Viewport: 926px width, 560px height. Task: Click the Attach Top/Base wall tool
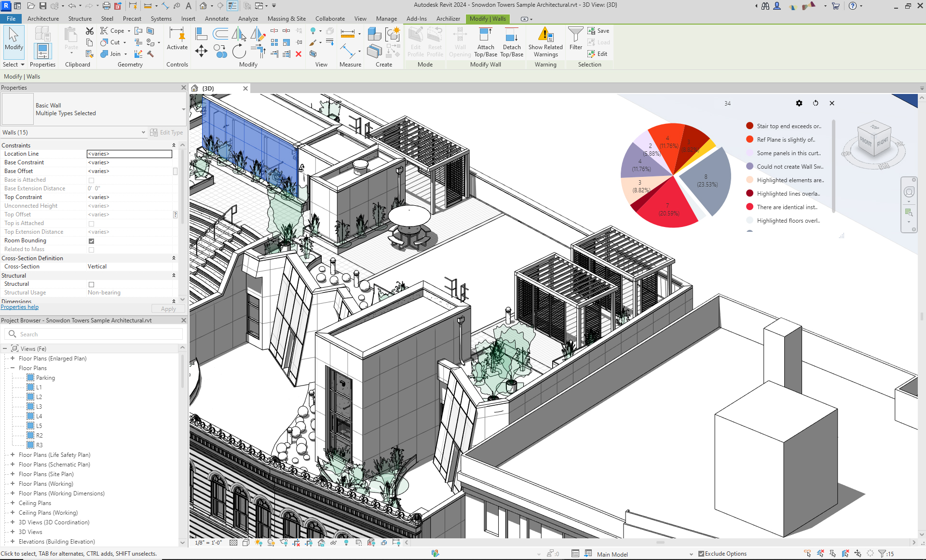tap(485, 41)
